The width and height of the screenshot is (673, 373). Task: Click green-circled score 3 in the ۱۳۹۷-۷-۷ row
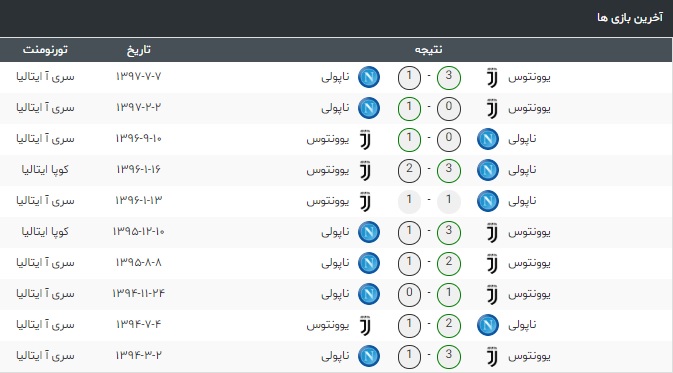coord(449,78)
